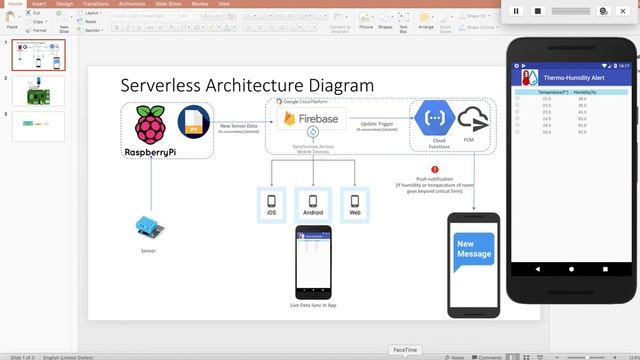This screenshot has width=640, height=360.
Task: Open the Layout dropdown
Action: [90, 13]
